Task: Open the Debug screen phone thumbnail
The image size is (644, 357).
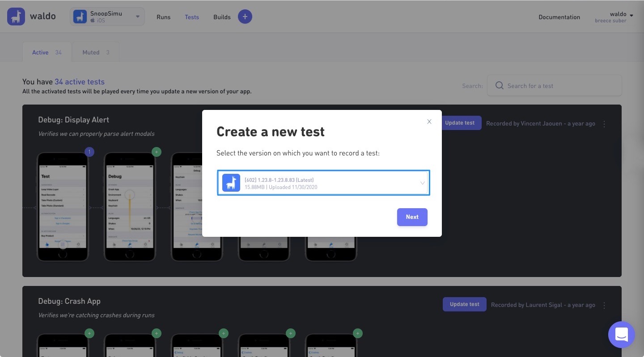Action: point(130,207)
